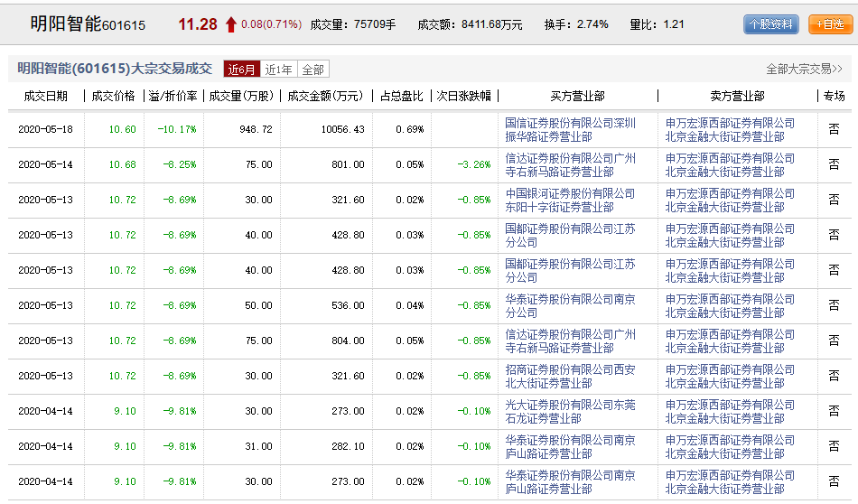Click current price 11.28
The width and height of the screenshot is (858, 504).
pyautogui.click(x=198, y=24)
